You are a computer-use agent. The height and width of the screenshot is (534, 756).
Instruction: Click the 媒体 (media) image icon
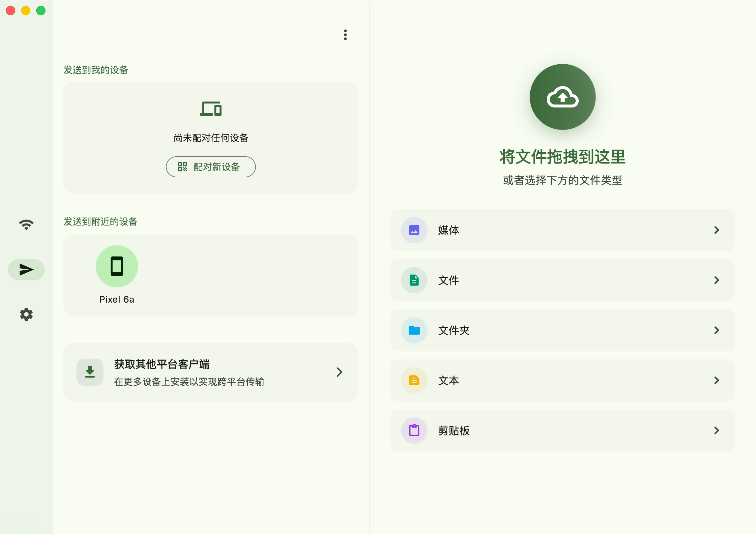tap(414, 230)
